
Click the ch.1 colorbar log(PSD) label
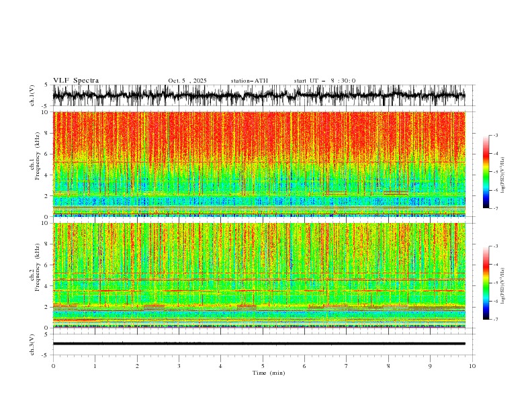(502, 175)
